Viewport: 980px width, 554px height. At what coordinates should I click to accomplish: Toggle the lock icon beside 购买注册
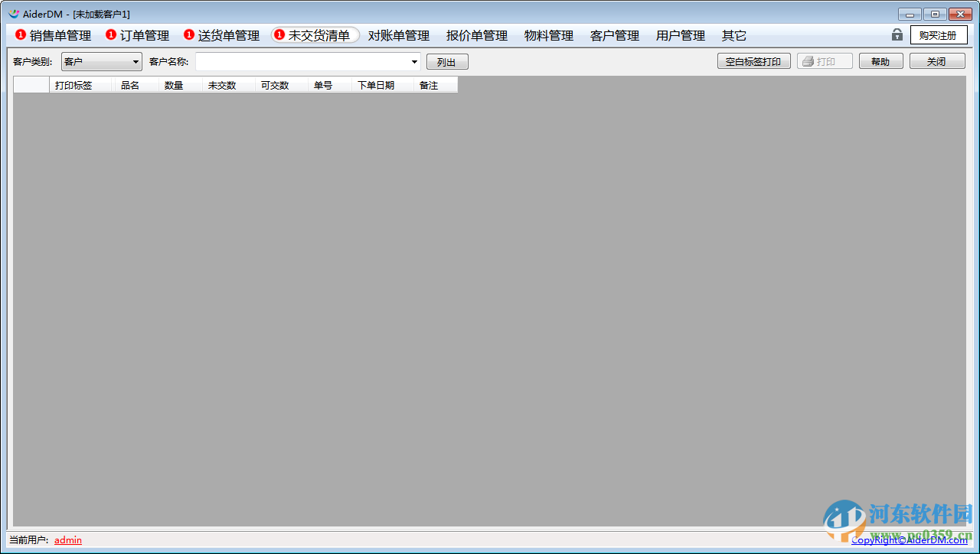(x=896, y=34)
